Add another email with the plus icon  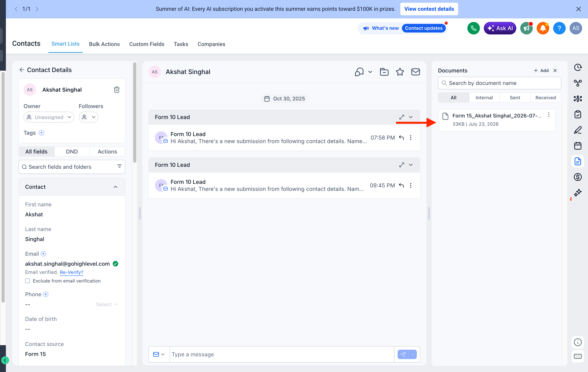tap(43, 254)
